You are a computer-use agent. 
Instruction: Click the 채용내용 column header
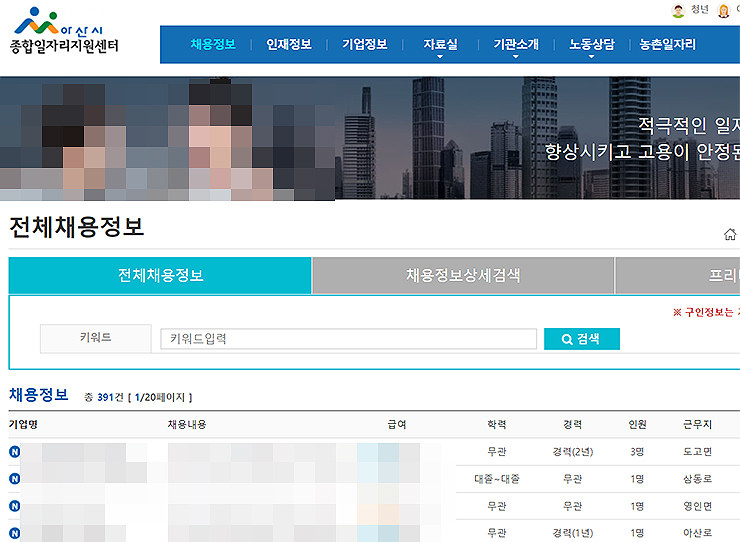pyautogui.click(x=187, y=424)
